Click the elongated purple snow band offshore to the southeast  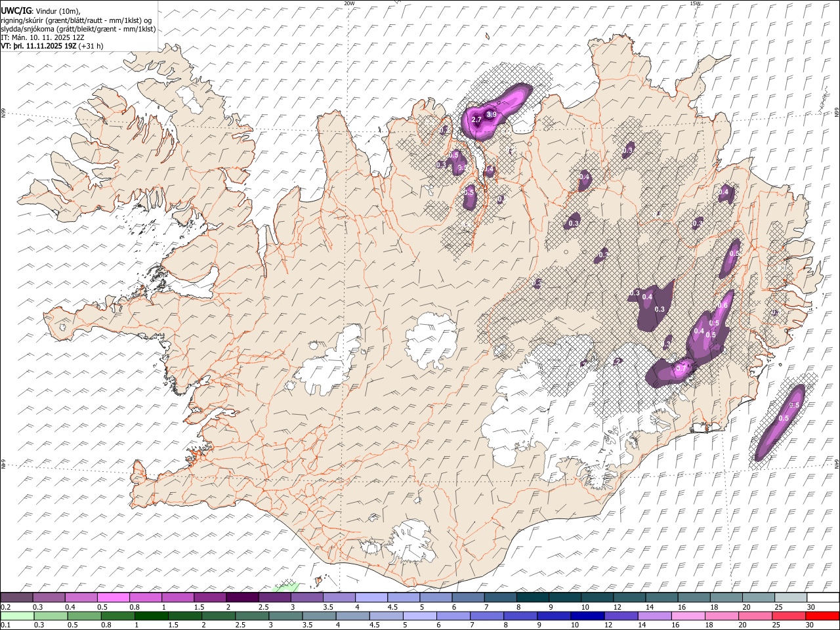[780, 423]
